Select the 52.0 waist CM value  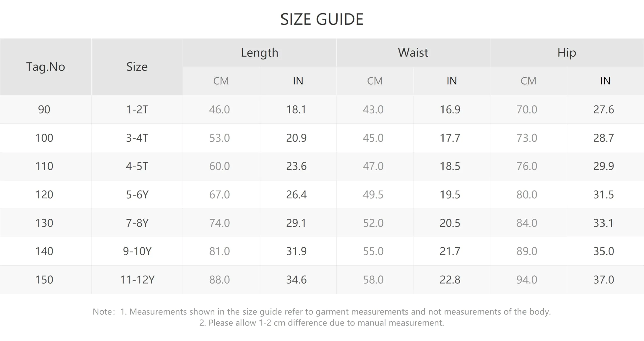coord(373,223)
